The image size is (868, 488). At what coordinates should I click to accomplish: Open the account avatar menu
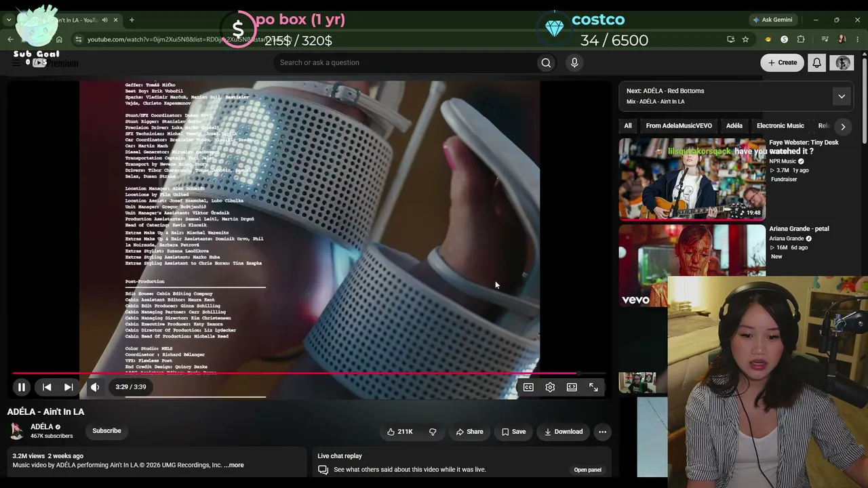[843, 62]
